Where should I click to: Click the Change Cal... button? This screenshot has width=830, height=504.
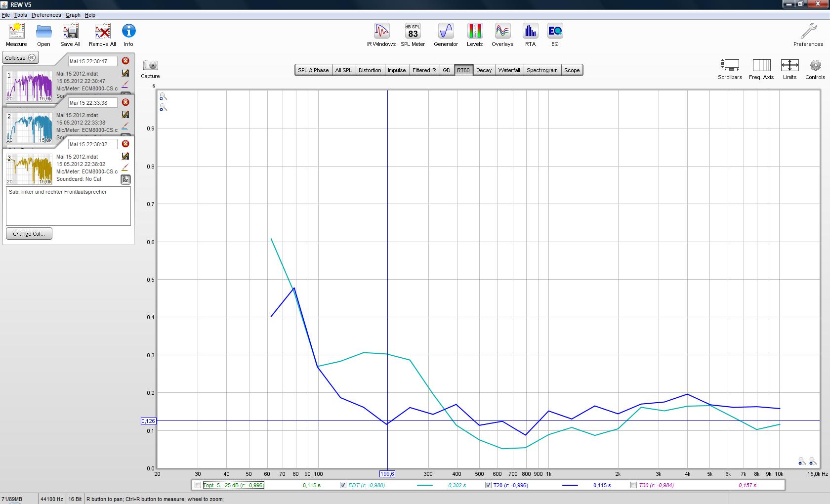point(29,234)
